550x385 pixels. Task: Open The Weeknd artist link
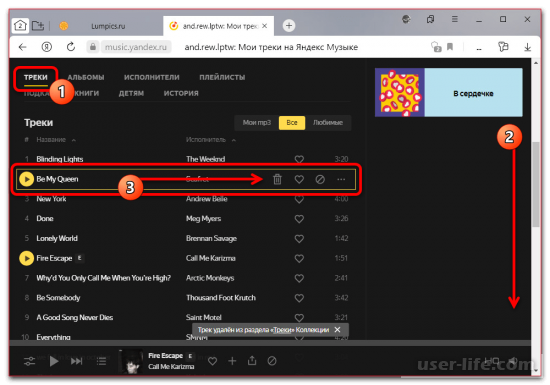click(x=206, y=159)
